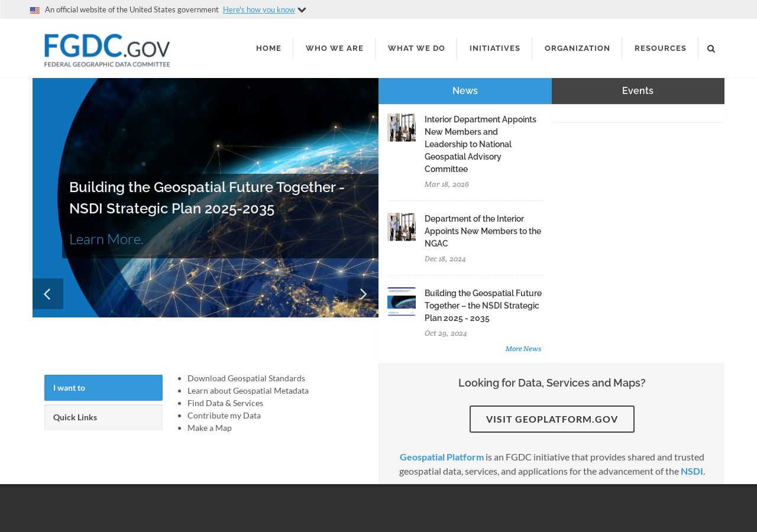The height and width of the screenshot is (532, 757).
Task: Open the Initiatives menu
Action: 495,48
